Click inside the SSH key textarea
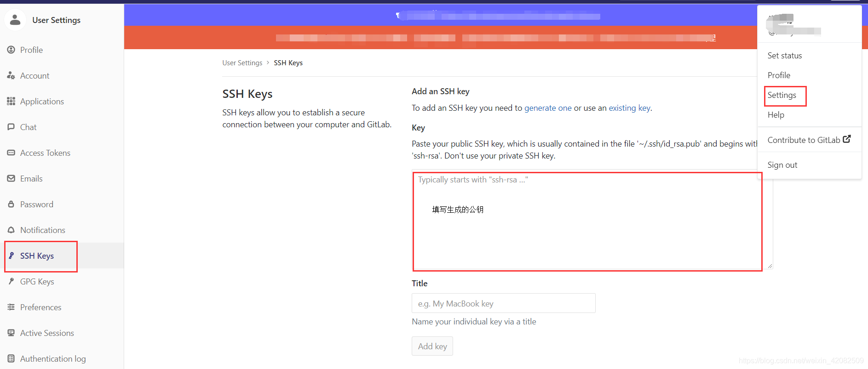The image size is (868, 369). (592, 220)
